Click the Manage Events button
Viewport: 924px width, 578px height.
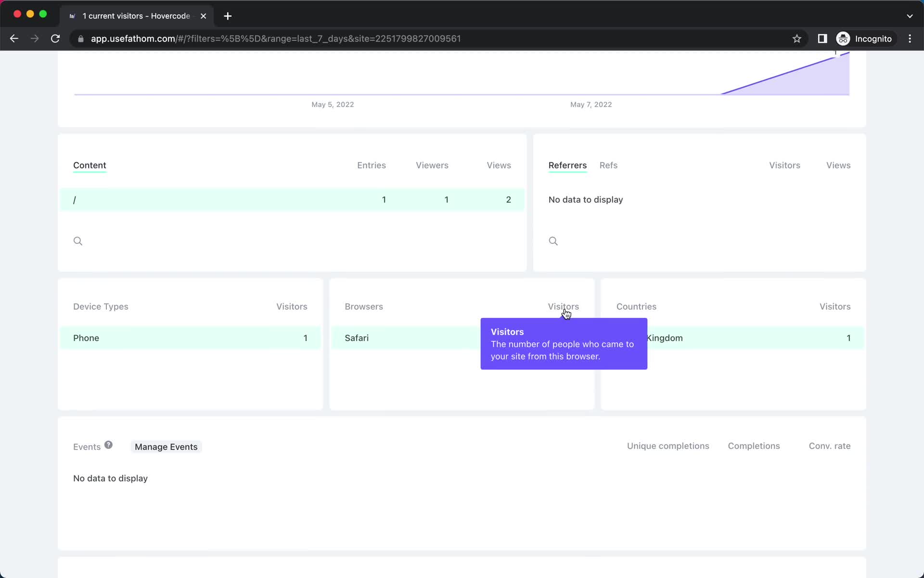point(166,446)
